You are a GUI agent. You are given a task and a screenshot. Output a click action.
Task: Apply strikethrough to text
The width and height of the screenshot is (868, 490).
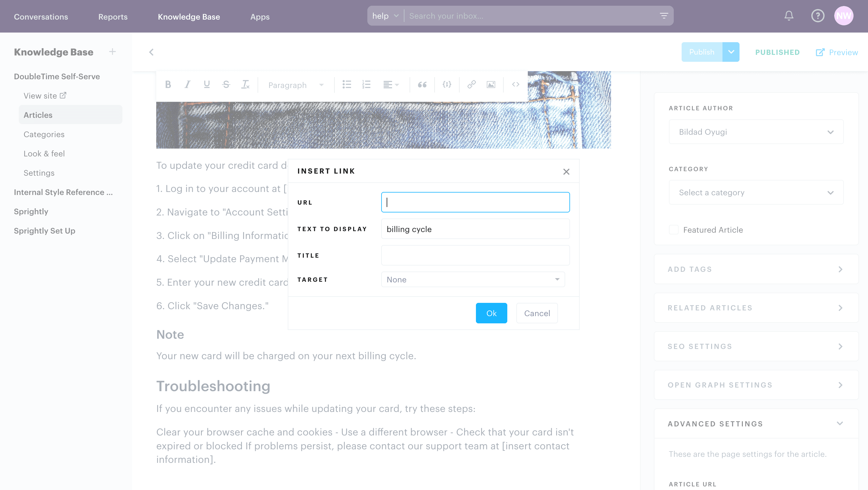click(226, 84)
